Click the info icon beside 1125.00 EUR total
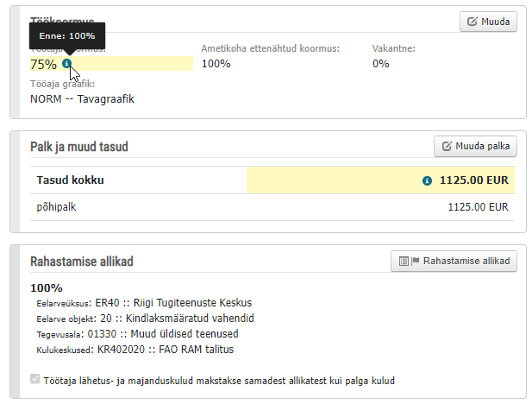Image resolution: width=532 pixels, height=404 pixels. pos(426,181)
